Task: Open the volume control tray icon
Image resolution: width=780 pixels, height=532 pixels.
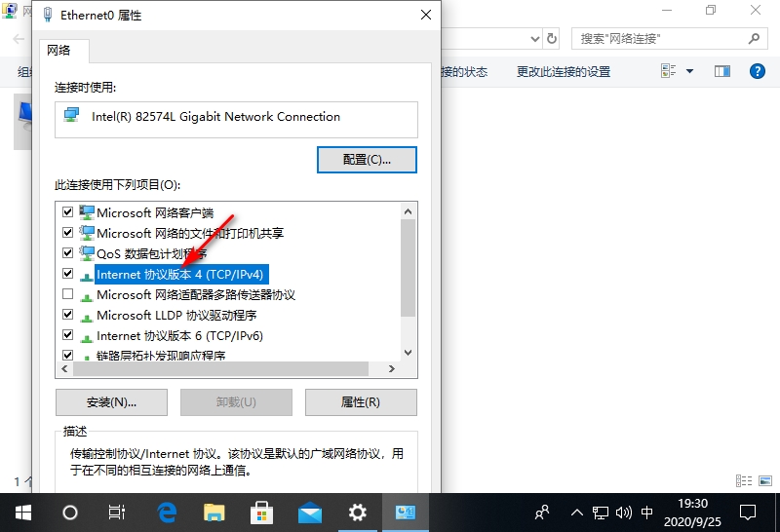Action: [x=624, y=513]
